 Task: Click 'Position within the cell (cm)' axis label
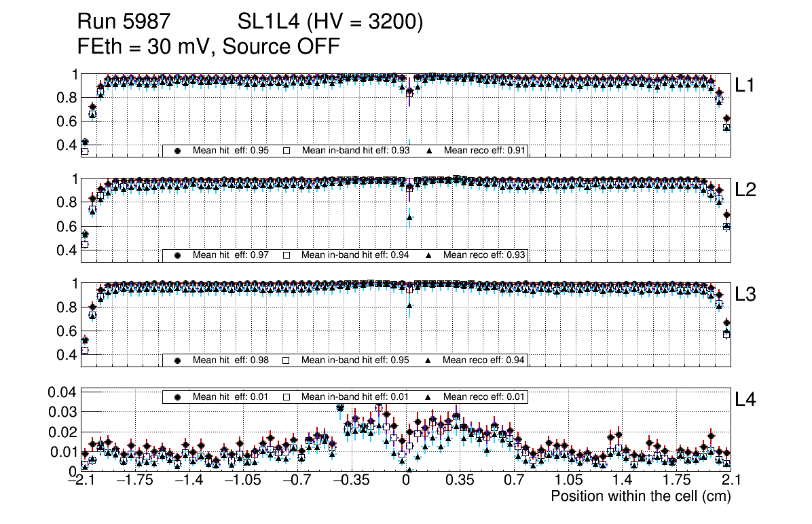[x=640, y=496]
